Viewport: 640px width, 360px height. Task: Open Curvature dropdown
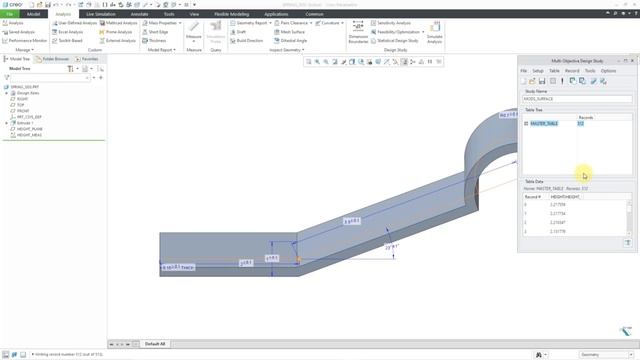342,23
